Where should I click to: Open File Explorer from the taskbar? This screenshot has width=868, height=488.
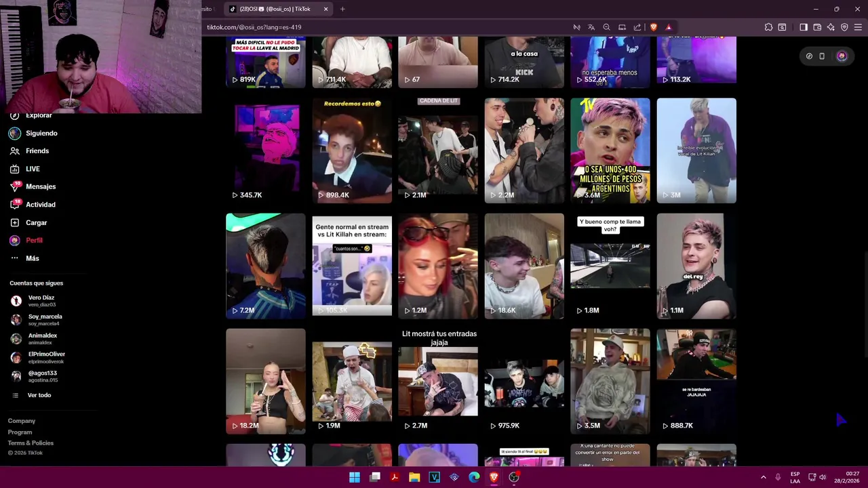pyautogui.click(x=414, y=477)
